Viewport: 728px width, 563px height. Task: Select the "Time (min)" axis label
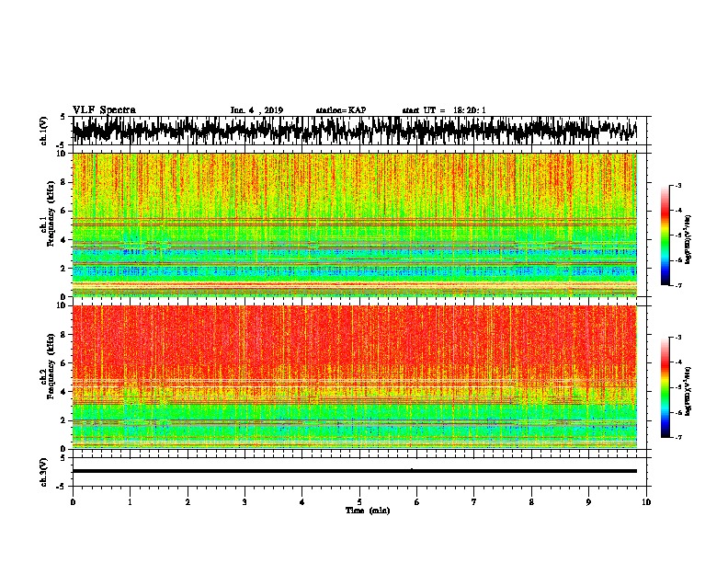click(x=368, y=511)
